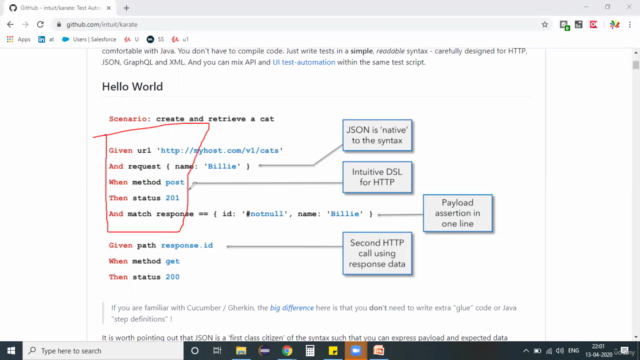Show hidden system tray icons
Viewport: 640px width, 360px height.
pos(526,351)
